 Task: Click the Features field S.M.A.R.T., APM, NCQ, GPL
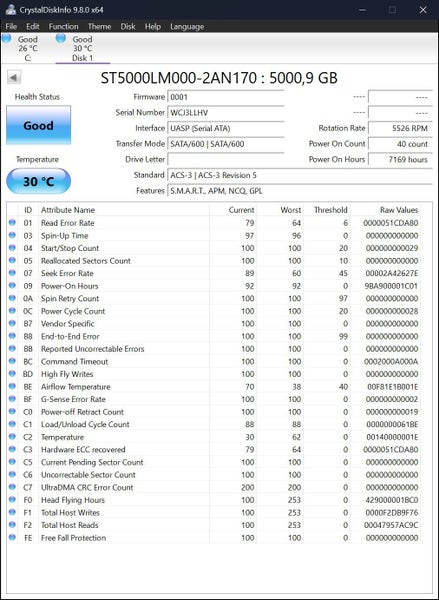click(300, 191)
